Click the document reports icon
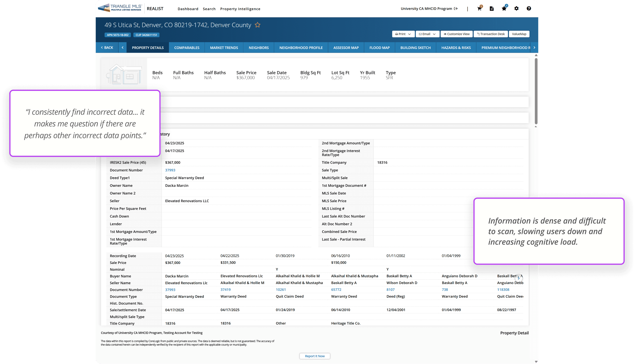Image resolution: width=634 pixels, height=364 pixels. (491, 9)
